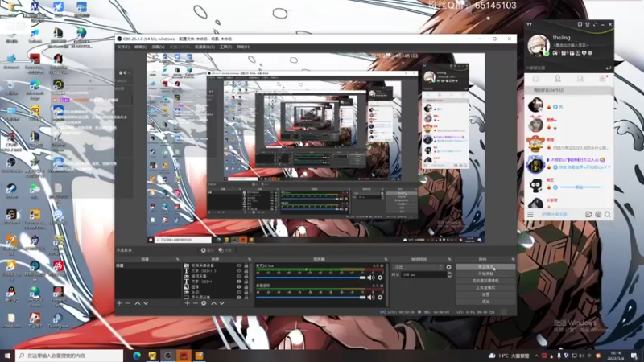Open the YY contacts tab icon
The image size is (644, 362).
coord(558,78)
